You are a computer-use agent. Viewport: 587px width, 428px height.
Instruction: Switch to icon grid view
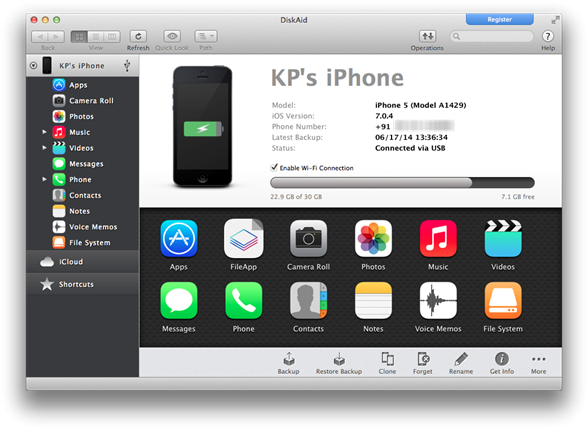point(79,37)
